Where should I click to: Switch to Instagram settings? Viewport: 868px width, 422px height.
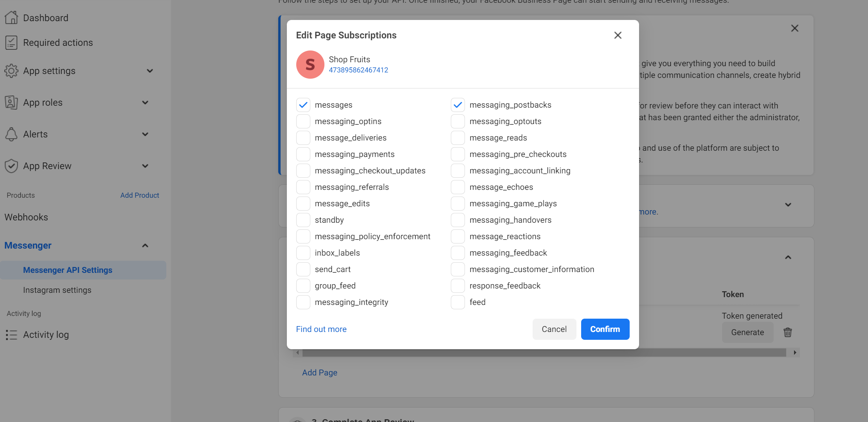tap(58, 290)
